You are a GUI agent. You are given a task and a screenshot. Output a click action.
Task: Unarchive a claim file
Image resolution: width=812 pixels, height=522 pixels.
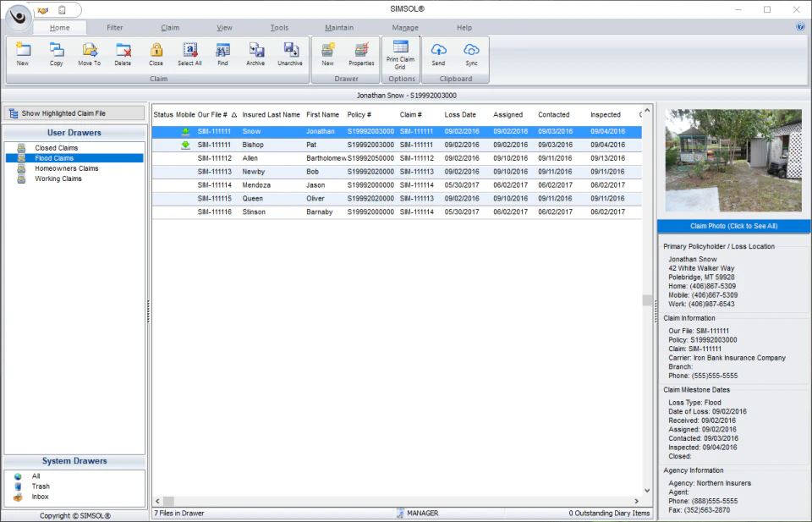click(290, 53)
